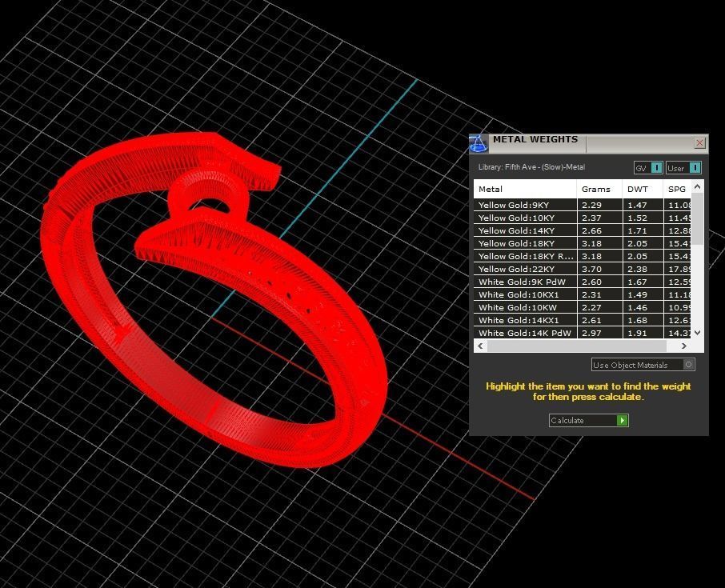The width and height of the screenshot is (725, 588).
Task: Select the White Gold:14KX1 row
Action: [583, 320]
